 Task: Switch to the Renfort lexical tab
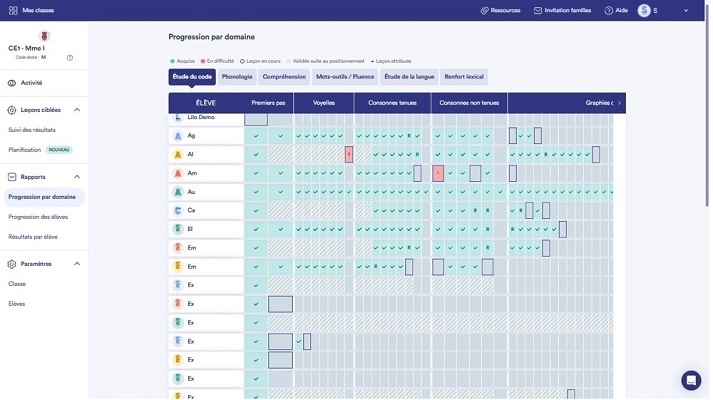point(464,77)
